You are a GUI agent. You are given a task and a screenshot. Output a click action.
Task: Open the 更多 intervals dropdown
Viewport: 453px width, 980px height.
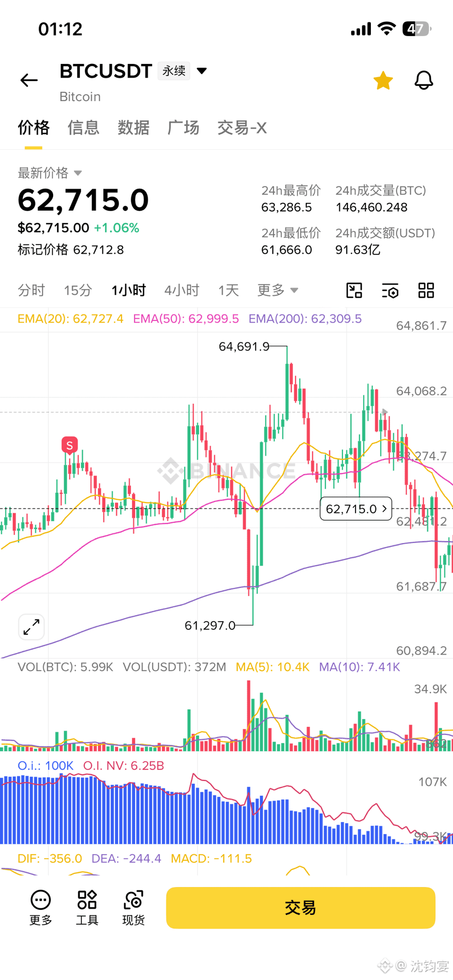278,290
